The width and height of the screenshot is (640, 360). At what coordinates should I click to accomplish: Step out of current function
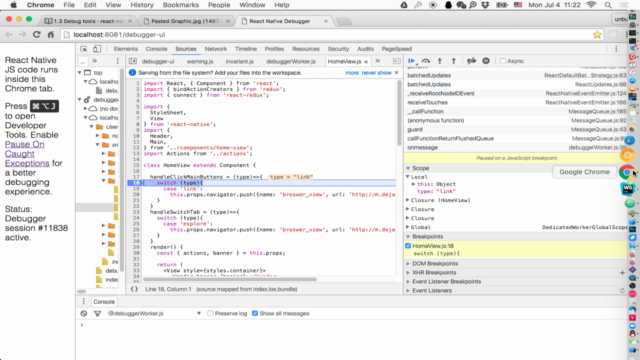point(453,61)
